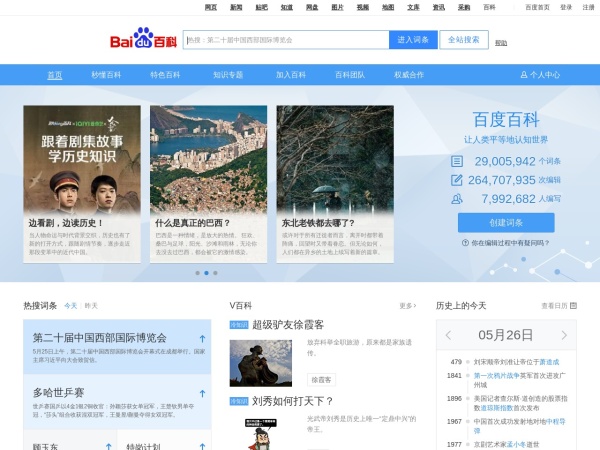
Task: Open 特色百科 navigation item
Action: [x=165, y=75]
